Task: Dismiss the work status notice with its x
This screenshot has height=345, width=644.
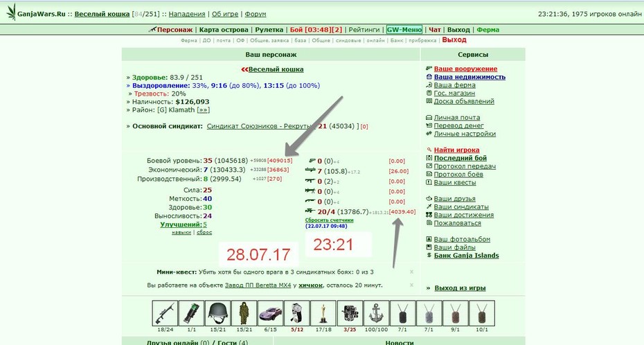Action: tap(411, 285)
